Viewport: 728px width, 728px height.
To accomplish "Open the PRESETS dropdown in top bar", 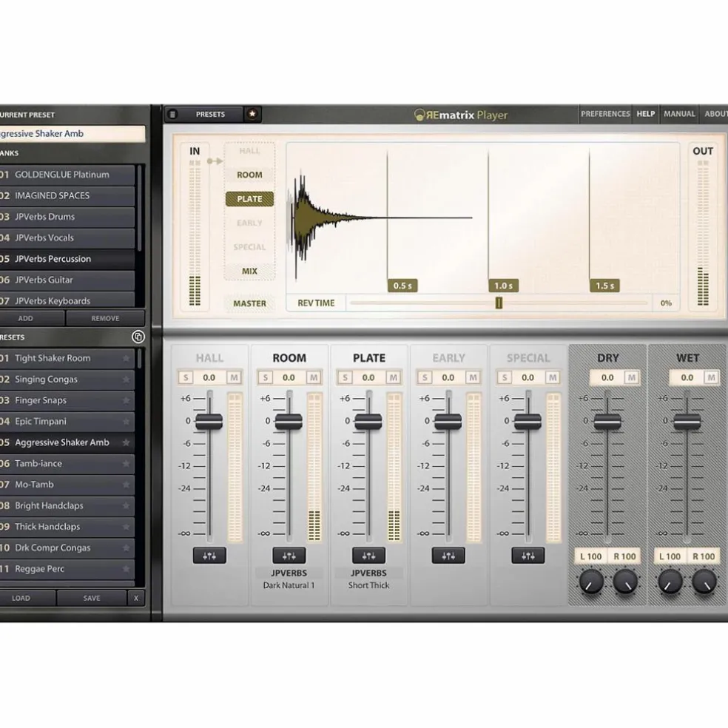I will click(x=210, y=114).
